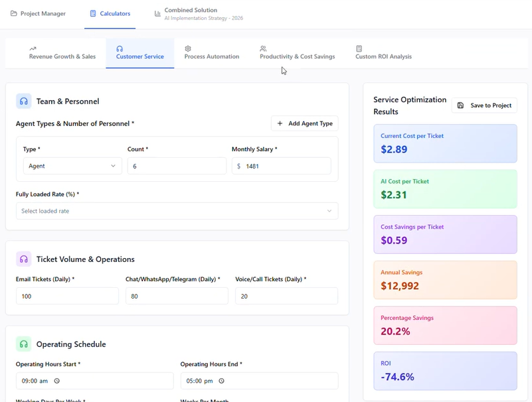Click the Operating Schedule heading
Screen dimensions: 532x402
click(71, 344)
